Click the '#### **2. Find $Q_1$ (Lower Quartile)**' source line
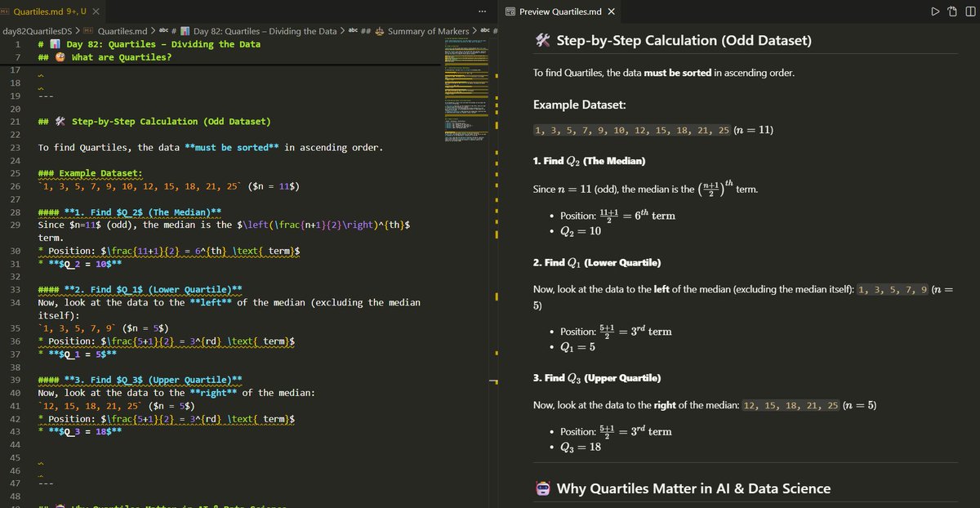Image resolution: width=980 pixels, height=508 pixels. 140,290
